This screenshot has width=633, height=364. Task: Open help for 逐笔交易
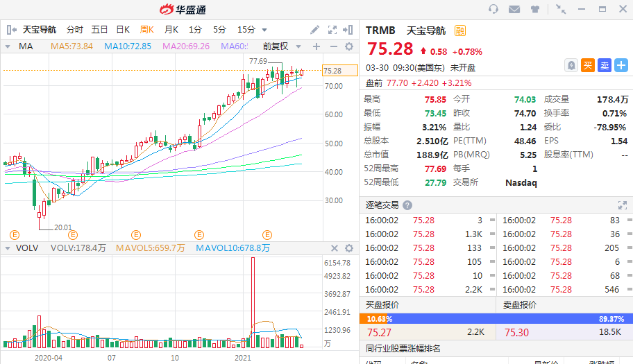tap(407, 205)
